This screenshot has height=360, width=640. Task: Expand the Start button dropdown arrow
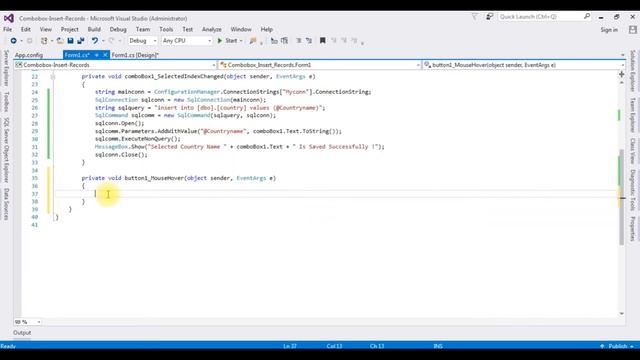[x=241, y=41]
